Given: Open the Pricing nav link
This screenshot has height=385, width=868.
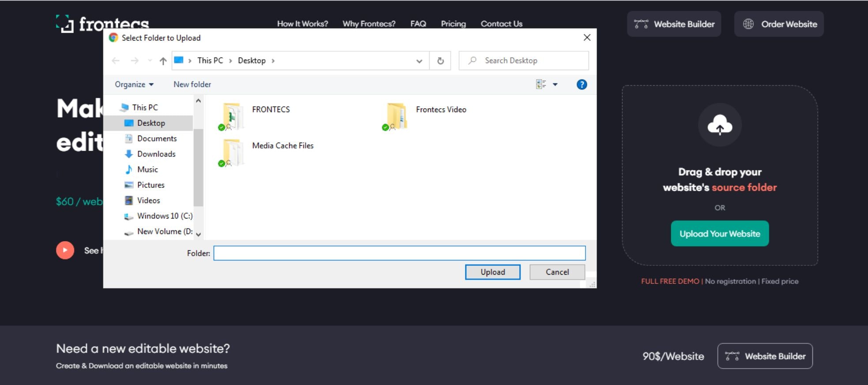Looking at the screenshot, I should coord(453,24).
